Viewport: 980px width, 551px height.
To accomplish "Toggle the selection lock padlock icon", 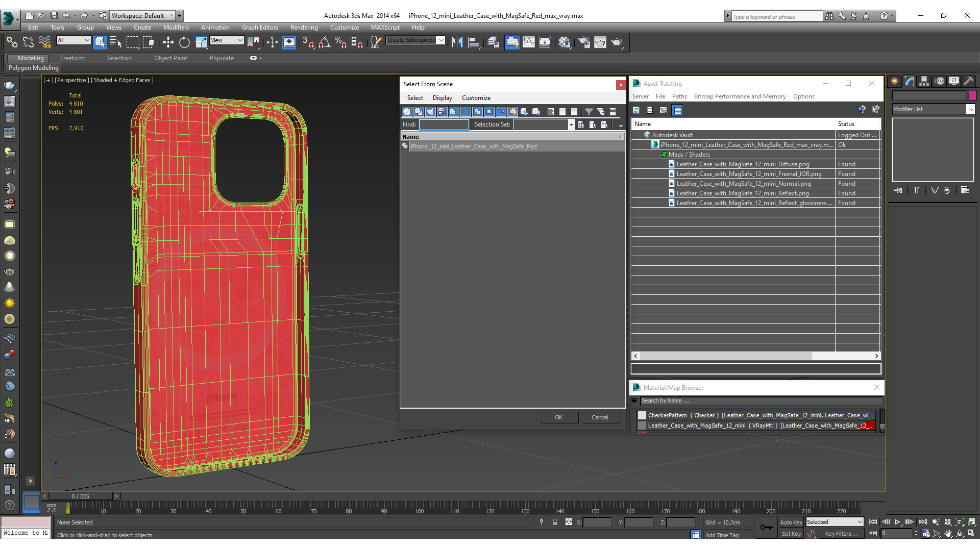I will pyautogui.click(x=555, y=522).
